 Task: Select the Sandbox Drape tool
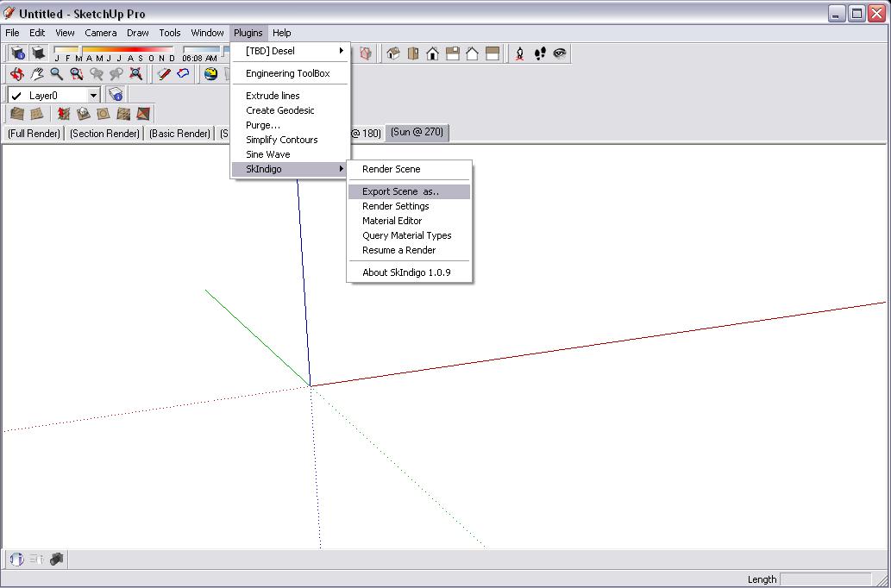click(104, 114)
